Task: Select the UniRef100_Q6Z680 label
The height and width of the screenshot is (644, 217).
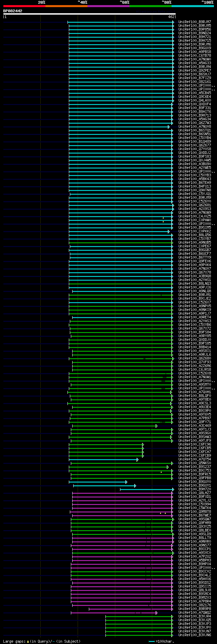Action: point(195,359)
